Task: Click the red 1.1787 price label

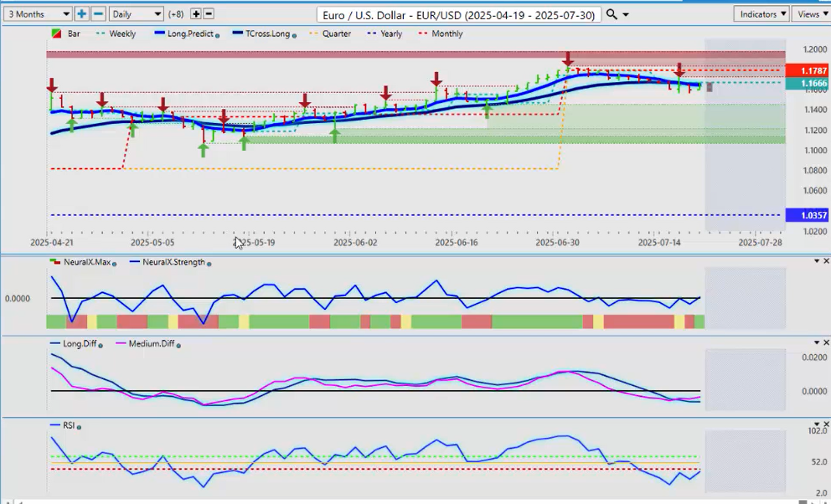Action: pos(807,71)
